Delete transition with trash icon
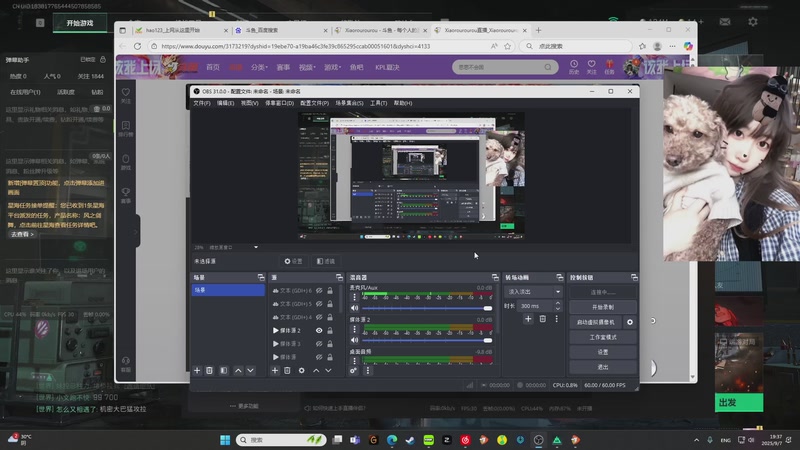Viewport: 800px width, 450px height. (543, 319)
